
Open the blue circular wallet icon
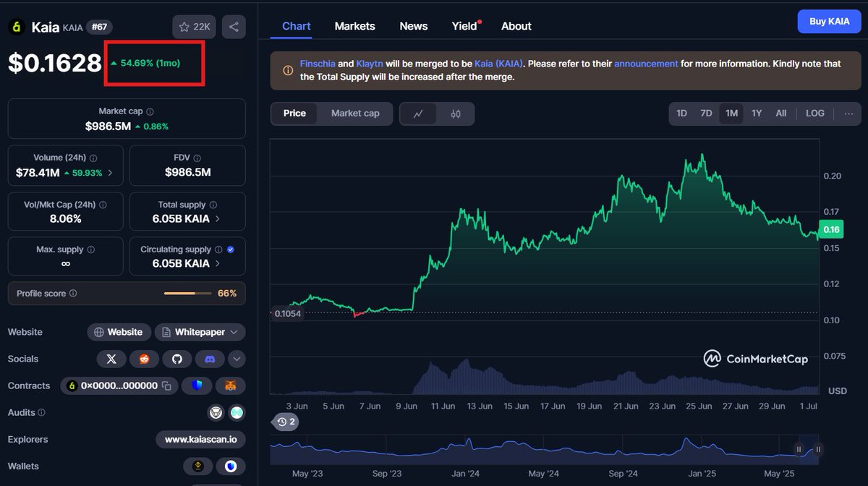pyautogui.click(x=231, y=466)
